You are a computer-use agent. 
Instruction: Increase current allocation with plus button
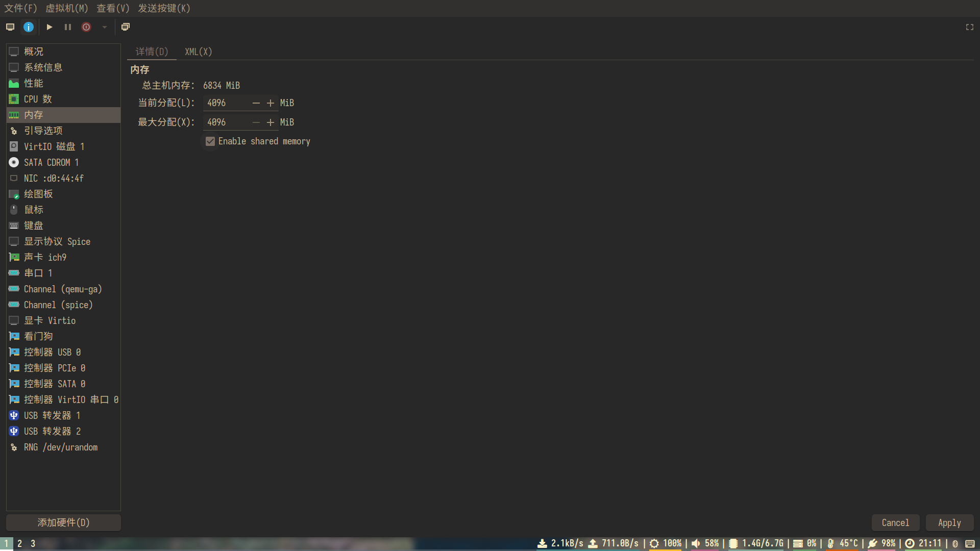(x=271, y=103)
